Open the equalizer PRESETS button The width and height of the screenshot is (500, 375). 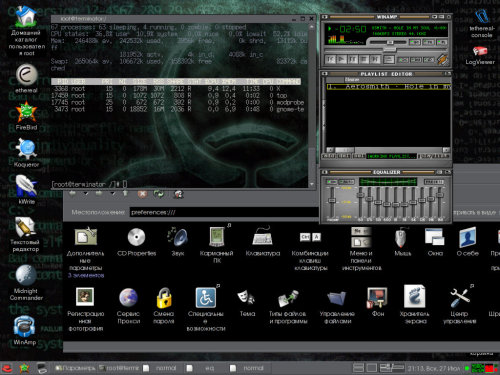[434, 182]
